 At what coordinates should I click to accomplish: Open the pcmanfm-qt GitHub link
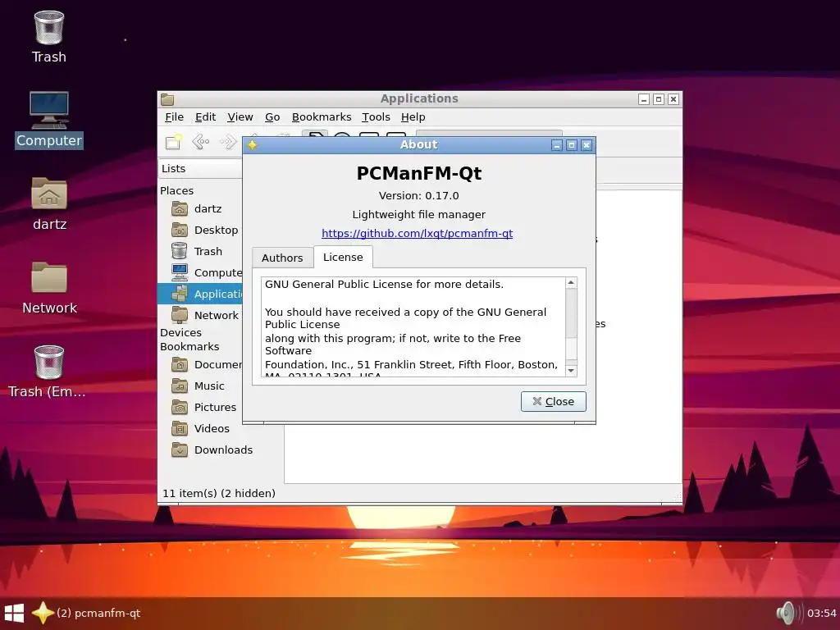click(417, 234)
